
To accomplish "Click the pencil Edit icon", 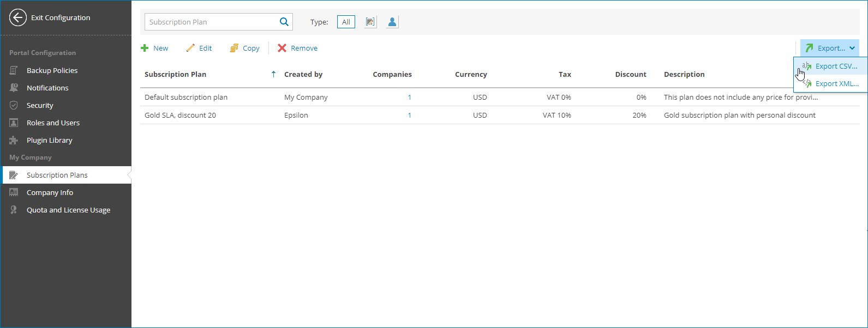I will point(190,48).
